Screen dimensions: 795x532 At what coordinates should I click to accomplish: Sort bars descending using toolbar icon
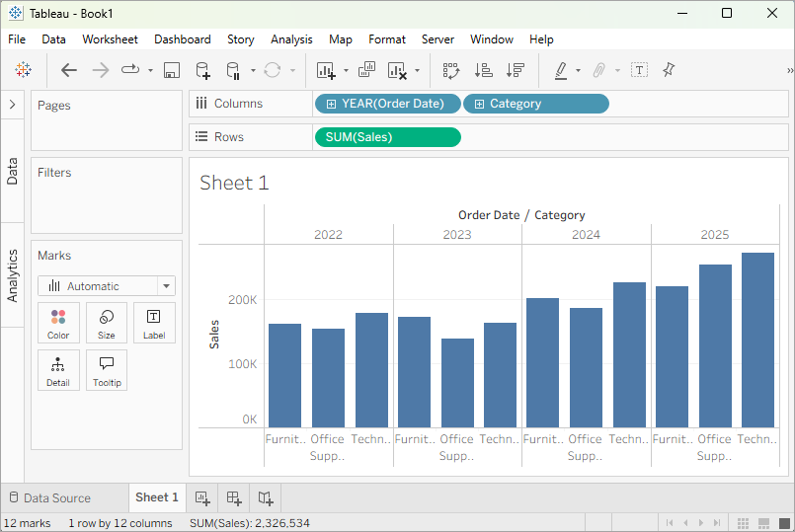[515, 70]
